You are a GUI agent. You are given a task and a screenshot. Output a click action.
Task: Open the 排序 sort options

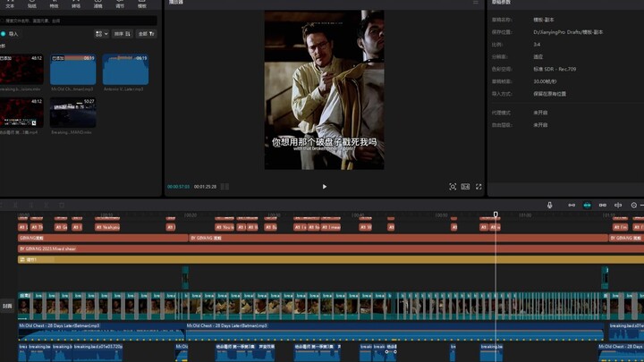pyautogui.click(x=123, y=34)
